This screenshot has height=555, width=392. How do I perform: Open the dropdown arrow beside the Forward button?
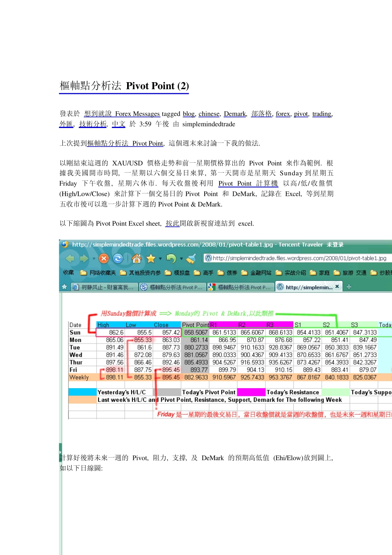(94, 259)
